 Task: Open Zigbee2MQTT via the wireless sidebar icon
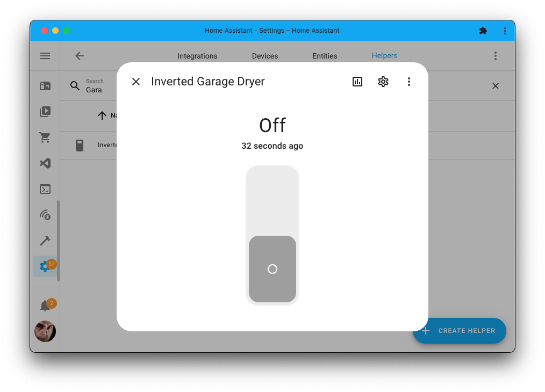pyautogui.click(x=45, y=214)
